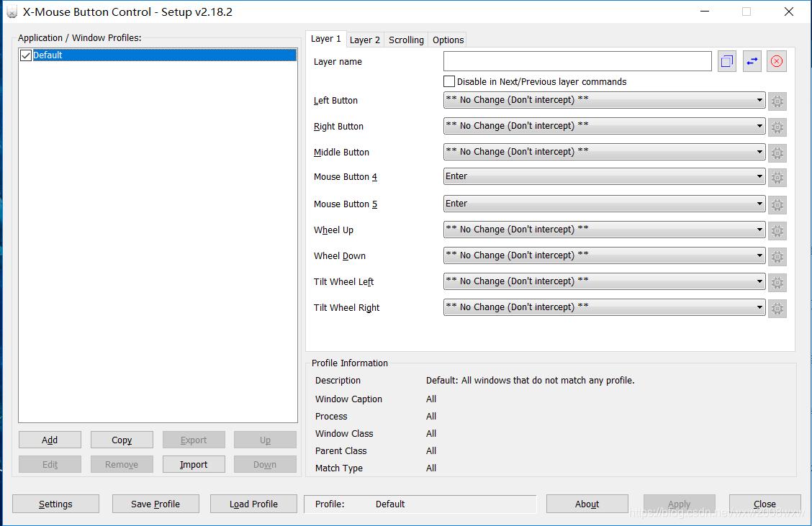This screenshot has height=526, width=812.
Task: Click the Profile: Default status field
Action: pos(420,504)
